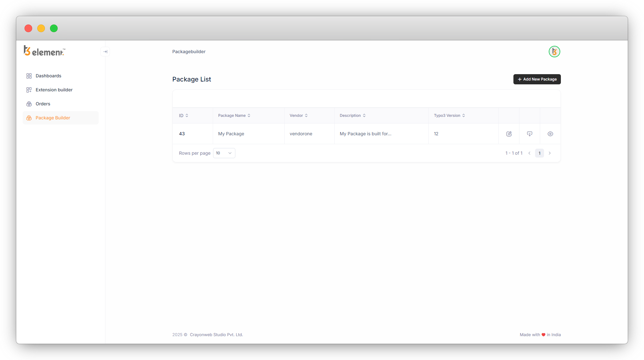Go to next page arrow
The width and height of the screenshot is (644, 360).
pyautogui.click(x=549, y=153)
